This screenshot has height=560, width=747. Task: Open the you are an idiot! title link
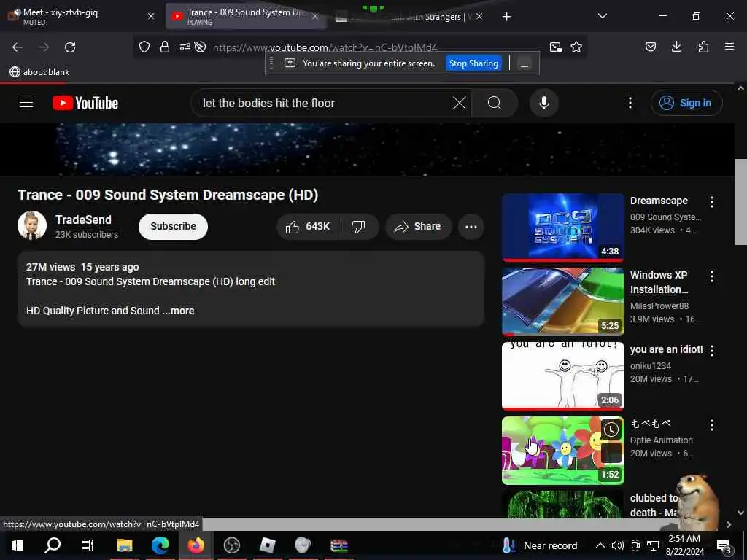[x=666, y=349]
